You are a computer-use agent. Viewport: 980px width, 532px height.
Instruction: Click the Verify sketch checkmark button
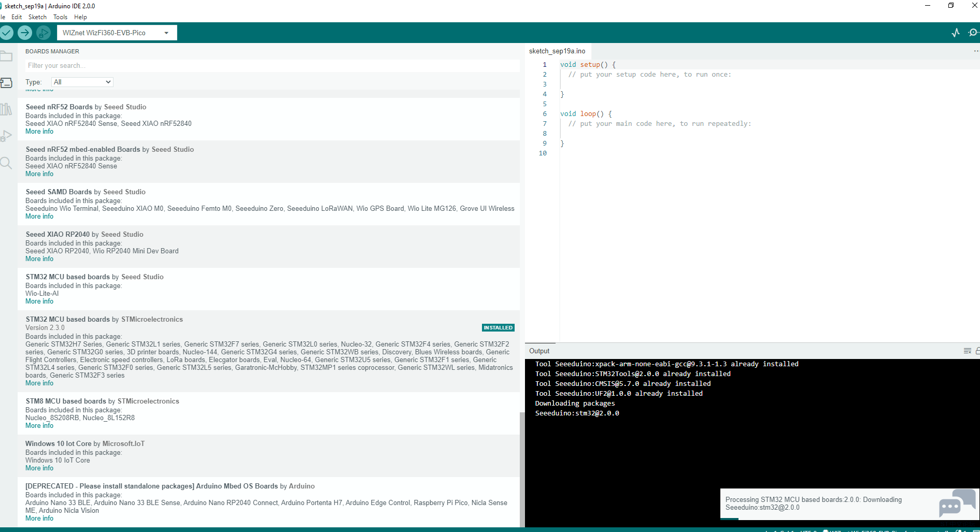point(6,33)
